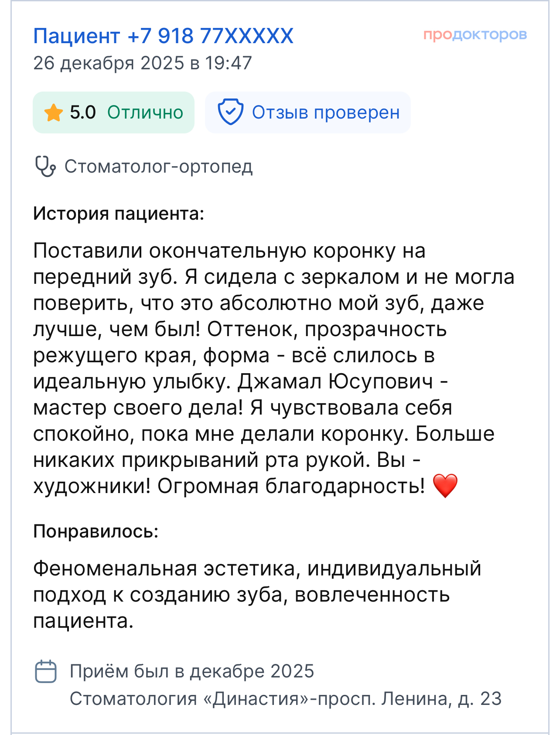Screen dimensions: 560x735
Task: Open the ПроДокторов logo link
Action: tap(475, 34)
